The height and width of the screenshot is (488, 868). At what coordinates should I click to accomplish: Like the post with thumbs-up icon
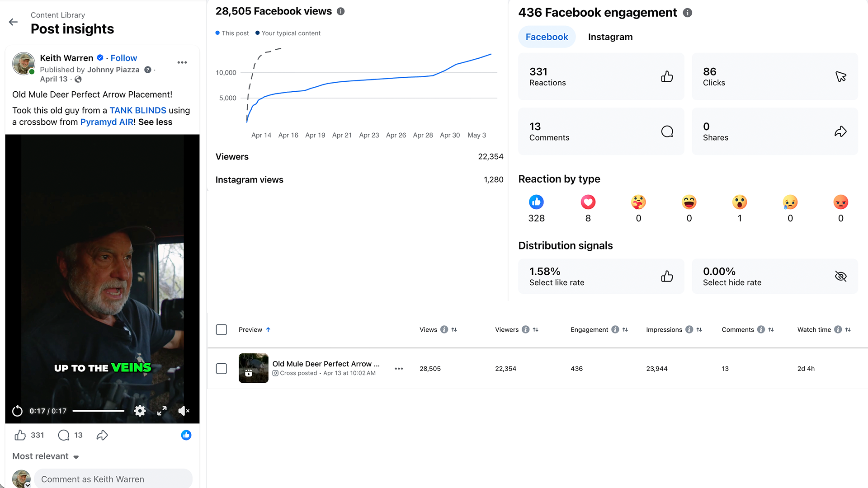click(x=20, y=435)
